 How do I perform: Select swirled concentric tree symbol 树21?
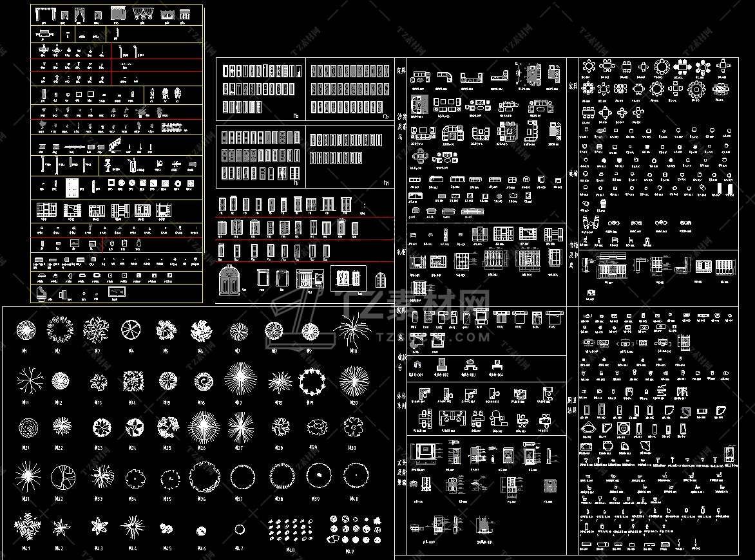28,427
